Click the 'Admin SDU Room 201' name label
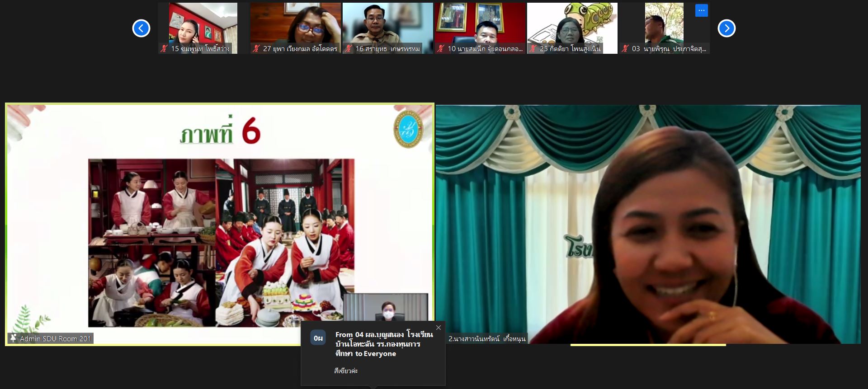This screenshot has height=389, width=868. (x=56, y=338)
